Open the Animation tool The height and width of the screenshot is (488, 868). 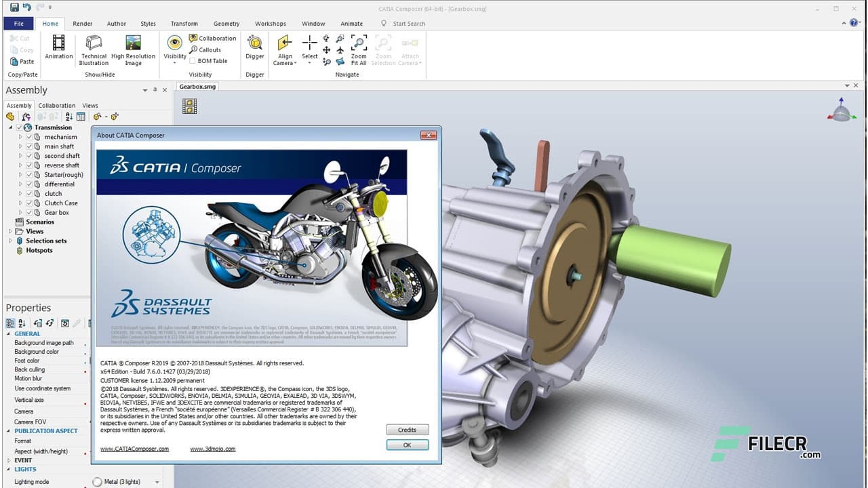point(58,49)
